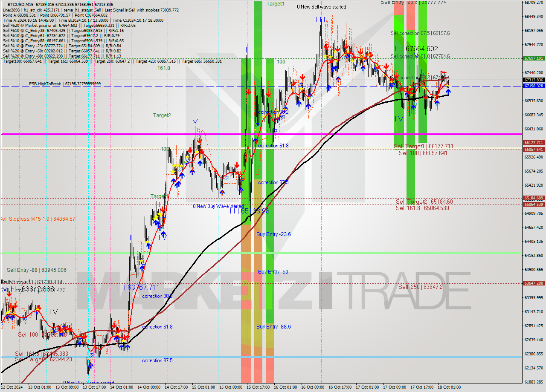Image resolution: width=546 pixels, height=392 pixels.
Task: Click 'Sell Entry -88 | 63945.006' label
Action: 36,270
